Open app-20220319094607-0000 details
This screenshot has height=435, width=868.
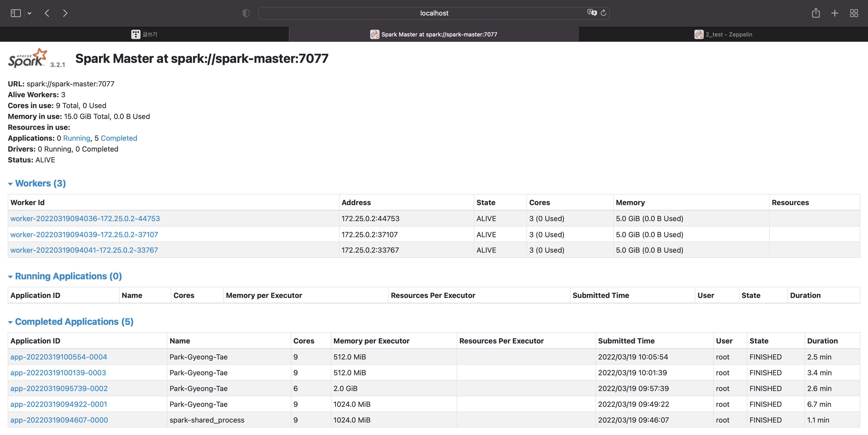point(59,420)
